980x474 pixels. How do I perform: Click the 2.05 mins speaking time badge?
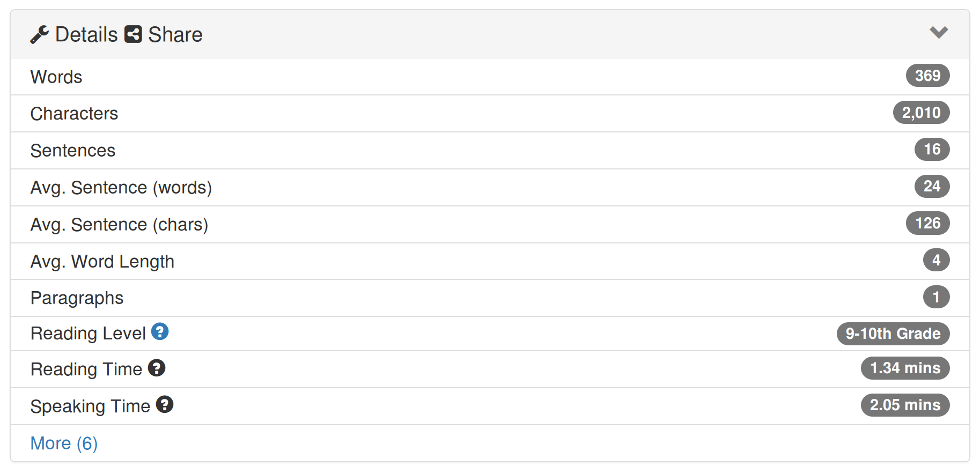pyautogui.click(x=905, y=405)
